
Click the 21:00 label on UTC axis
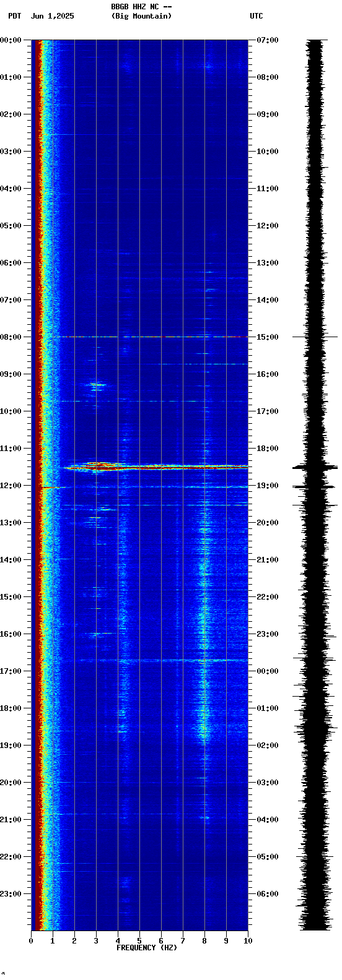coord(268,560)
